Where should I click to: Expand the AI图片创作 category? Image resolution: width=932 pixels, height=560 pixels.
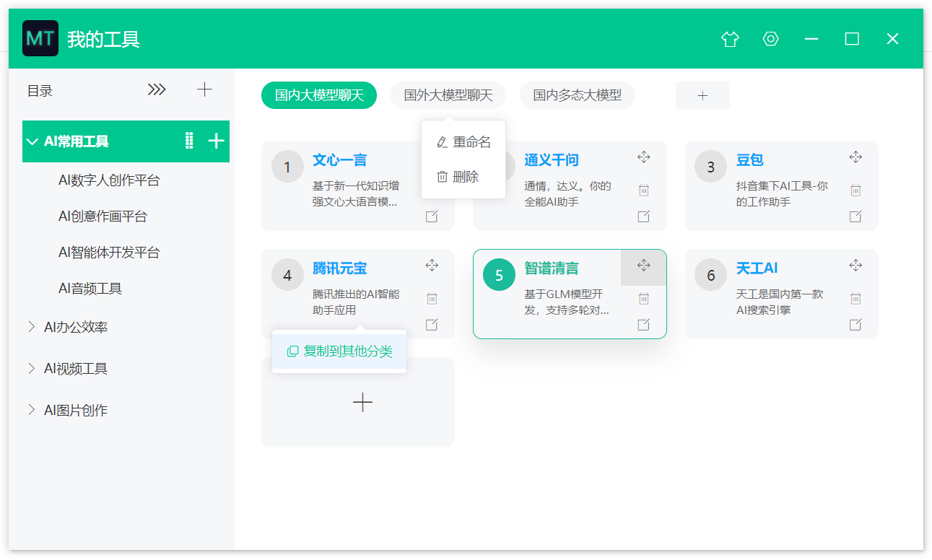pos(31,410)
